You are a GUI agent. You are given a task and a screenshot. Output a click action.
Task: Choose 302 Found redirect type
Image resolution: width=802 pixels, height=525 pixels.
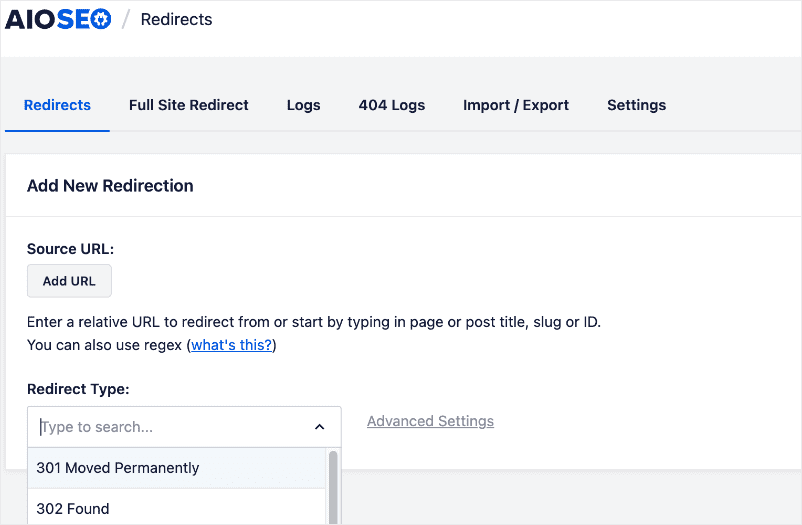73,508
